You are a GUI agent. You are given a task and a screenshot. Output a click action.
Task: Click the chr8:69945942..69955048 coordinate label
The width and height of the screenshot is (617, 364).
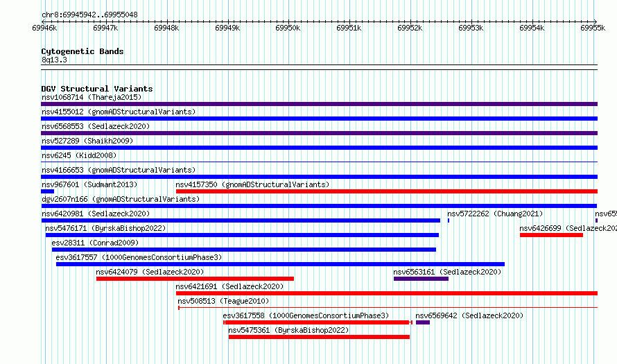tap(89, 15)
